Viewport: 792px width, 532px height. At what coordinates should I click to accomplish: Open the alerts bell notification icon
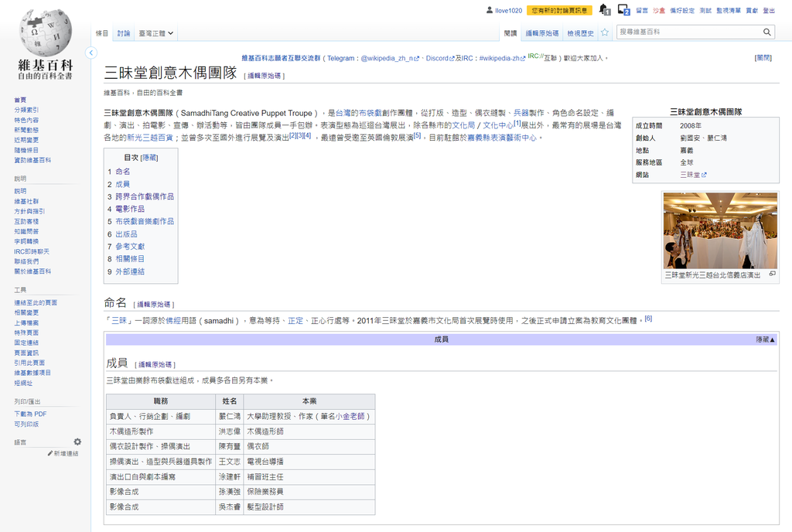pyautogui.click(x=604, y=10)
